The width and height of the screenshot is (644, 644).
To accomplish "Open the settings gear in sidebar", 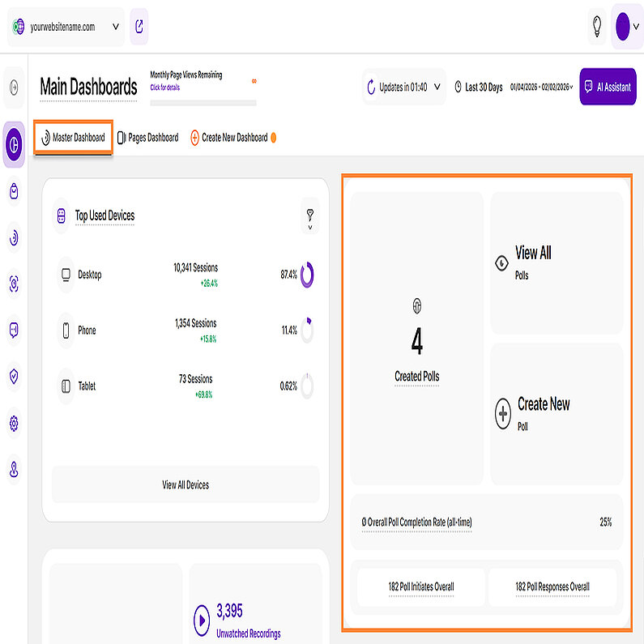I will click(14, 424).
